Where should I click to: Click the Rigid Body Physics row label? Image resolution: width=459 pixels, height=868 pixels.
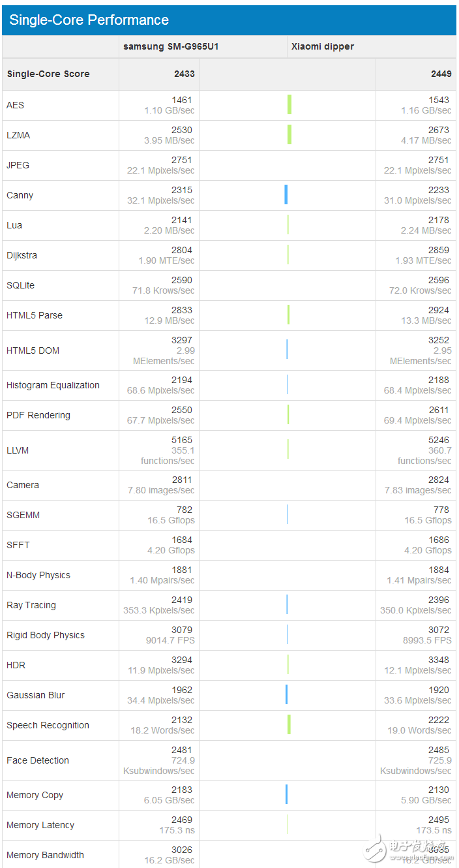[x=46, y=635]
